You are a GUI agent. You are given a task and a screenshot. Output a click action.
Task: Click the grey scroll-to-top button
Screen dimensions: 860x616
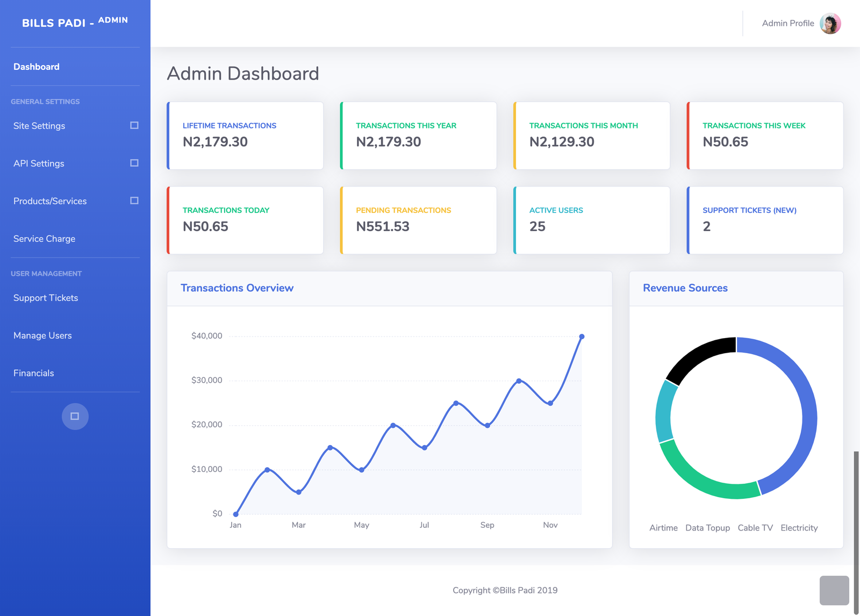coord(834,591)
